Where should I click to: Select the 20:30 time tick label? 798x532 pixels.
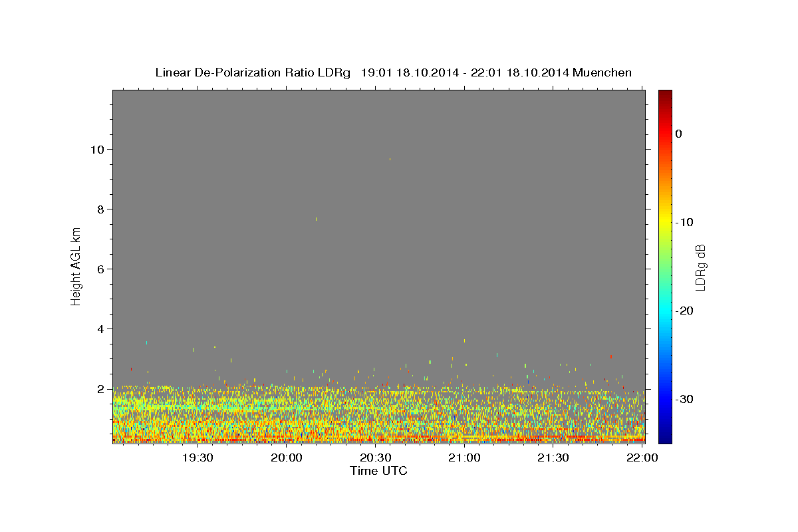[375, 458]
